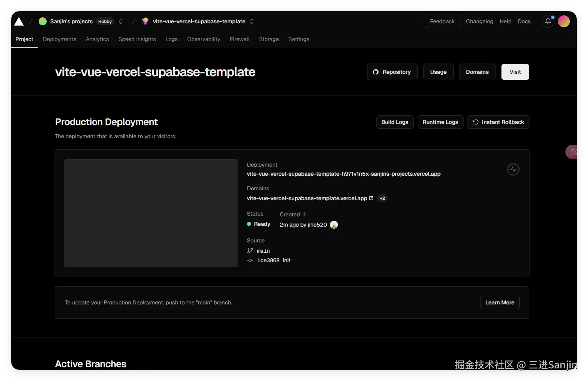Click the commit icon beside 1ce3868

(250, 260)
